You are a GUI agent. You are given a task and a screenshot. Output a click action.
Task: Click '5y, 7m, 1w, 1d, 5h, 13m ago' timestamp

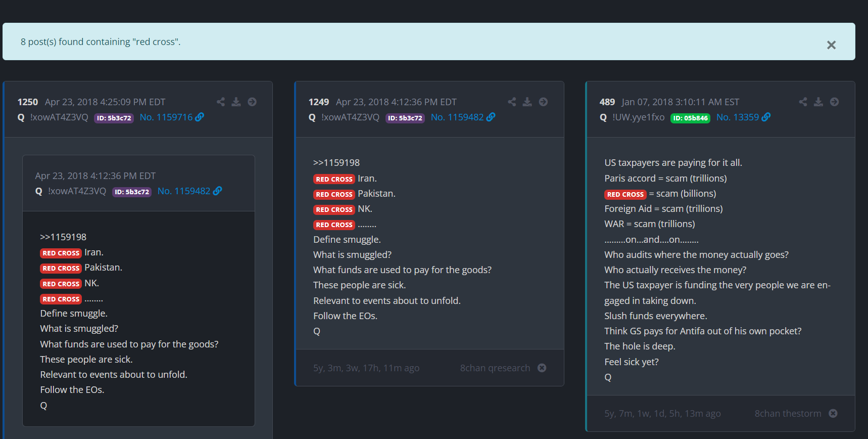(x=662, y=413)
